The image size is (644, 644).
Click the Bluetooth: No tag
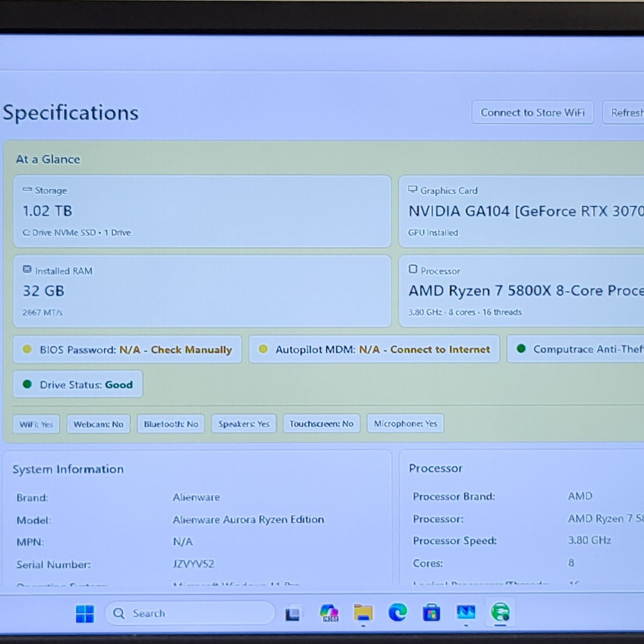pos(171,424)
